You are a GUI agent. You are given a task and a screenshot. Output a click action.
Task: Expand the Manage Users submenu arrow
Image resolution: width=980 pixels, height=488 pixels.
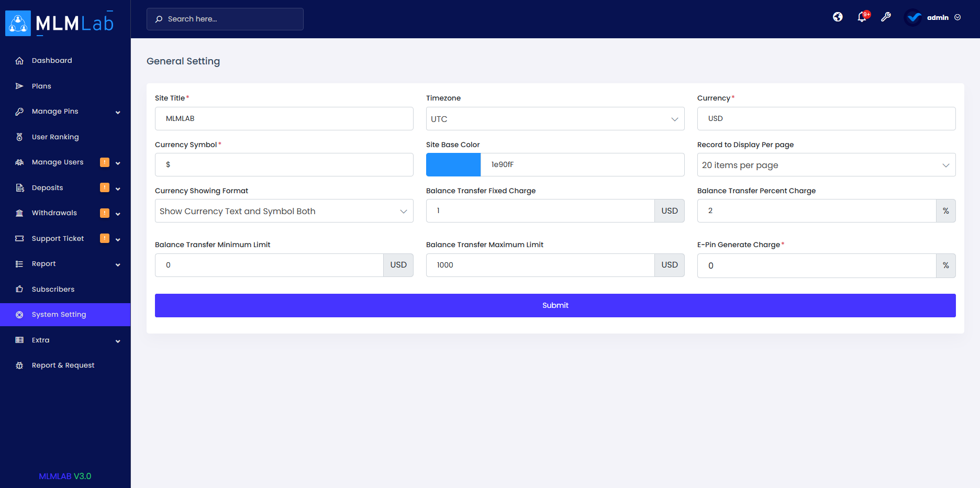[118, 163]
